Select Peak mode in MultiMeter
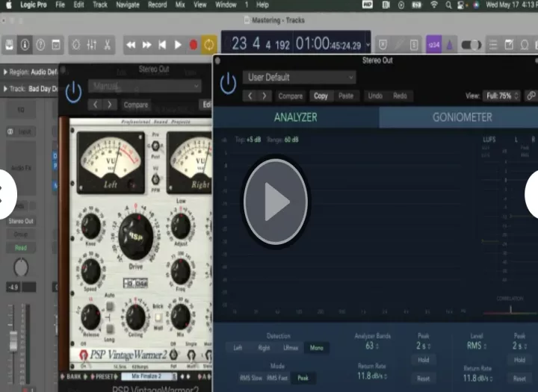Image resolution: width=538 pixels, height=392 pixels. click(x=303, y=378)
